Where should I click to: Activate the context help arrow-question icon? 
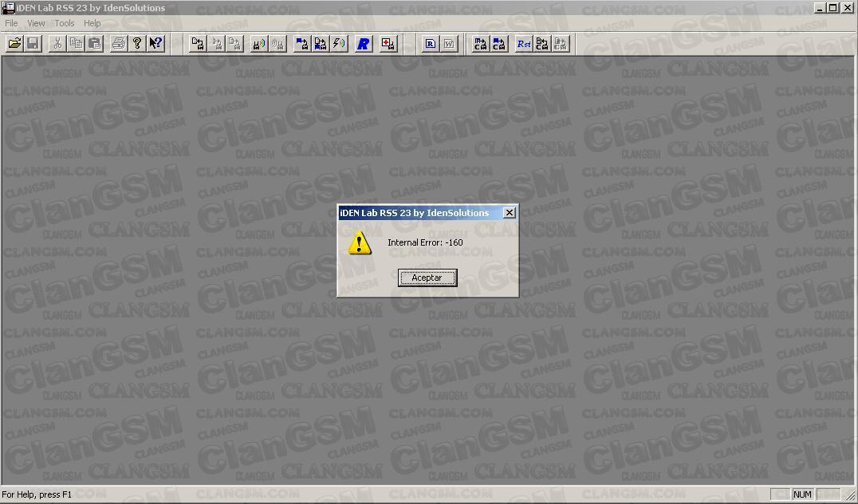coord(155,44)
